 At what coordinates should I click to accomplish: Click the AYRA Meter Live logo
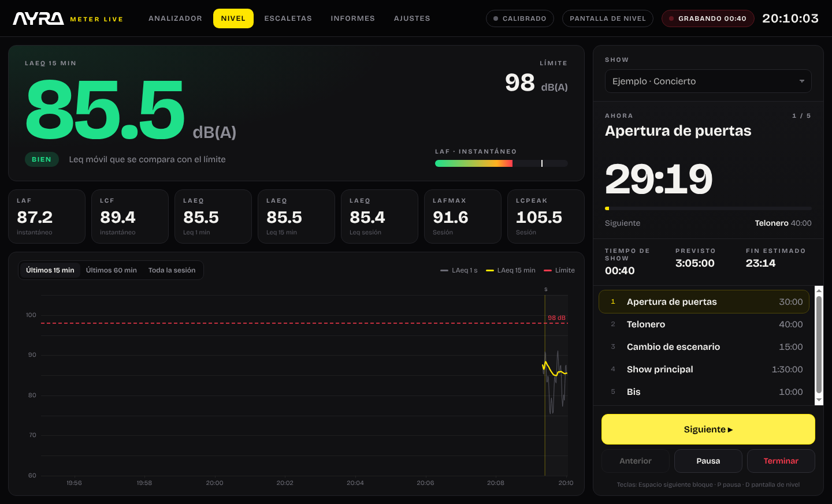coord(68,18)
